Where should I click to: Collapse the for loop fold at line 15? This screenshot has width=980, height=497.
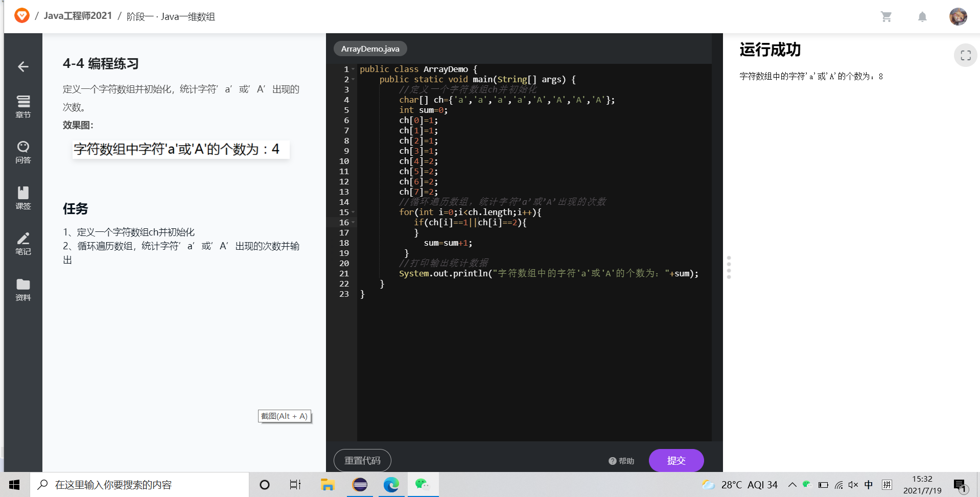click(x=353, y=212)
